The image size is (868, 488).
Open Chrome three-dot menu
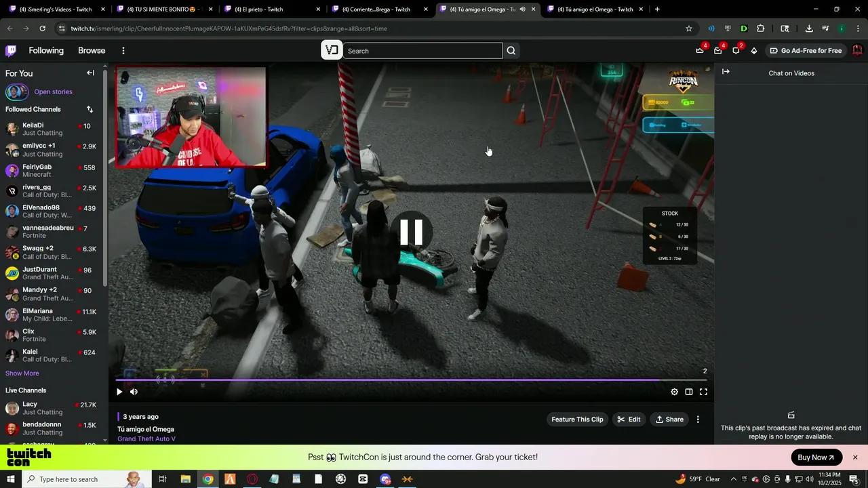point(858,28)
